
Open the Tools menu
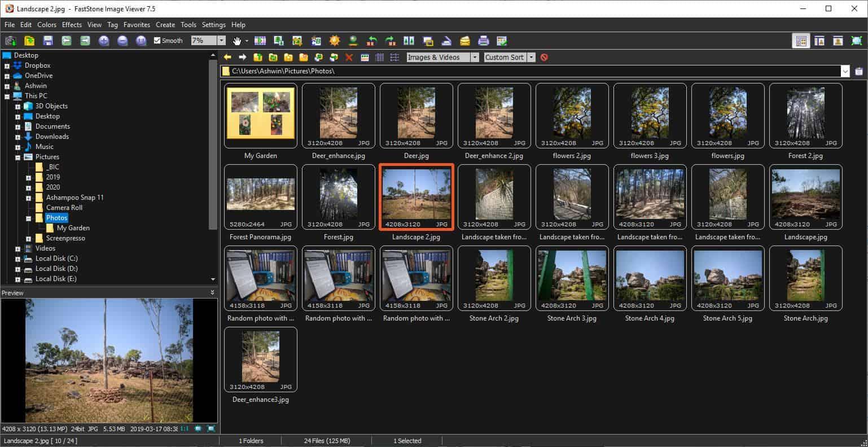(188, 24)
